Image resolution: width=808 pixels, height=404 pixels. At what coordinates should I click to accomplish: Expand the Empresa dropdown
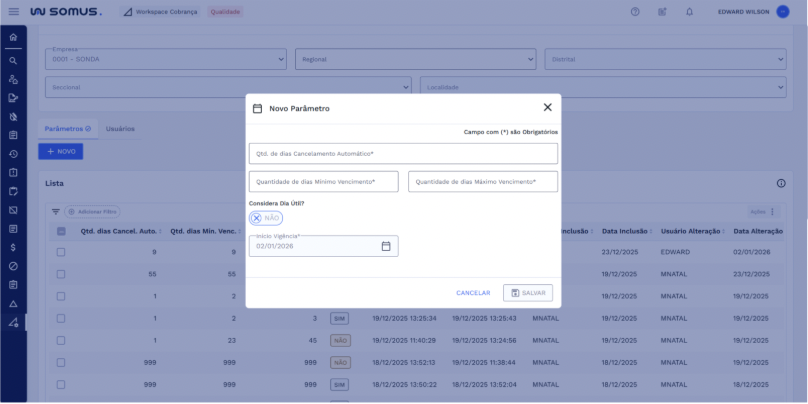[x=279, y=59]
